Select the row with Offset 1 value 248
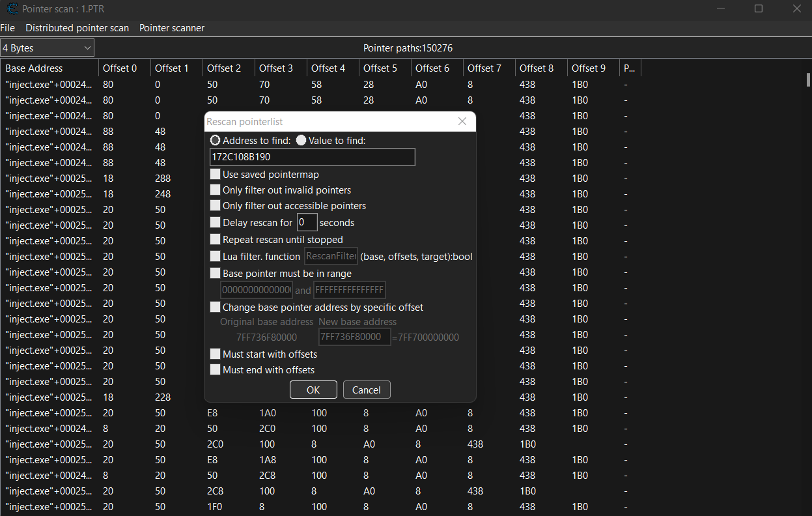Viewport: 812px width, 516px height. tap(320, 193)
